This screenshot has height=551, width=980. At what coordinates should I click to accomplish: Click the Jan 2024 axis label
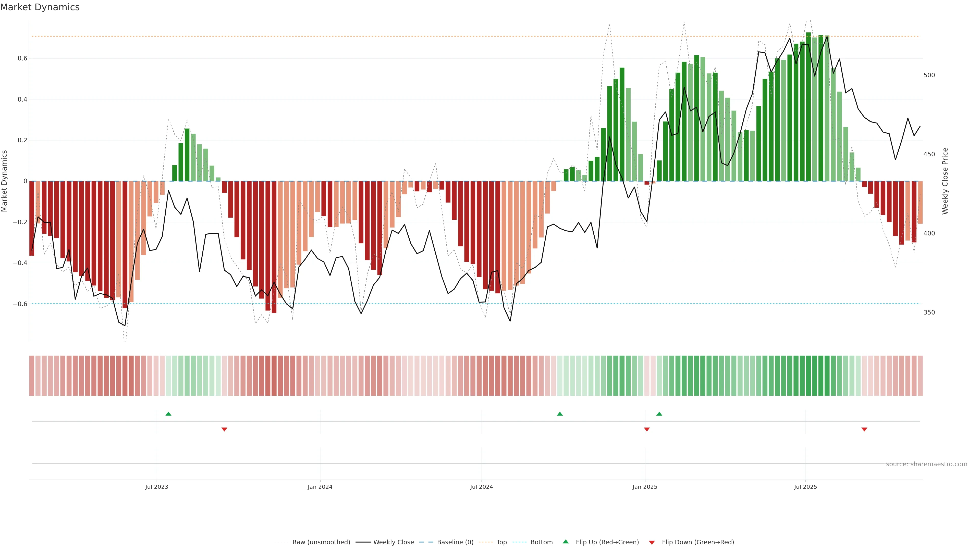(x=320, y=487)
